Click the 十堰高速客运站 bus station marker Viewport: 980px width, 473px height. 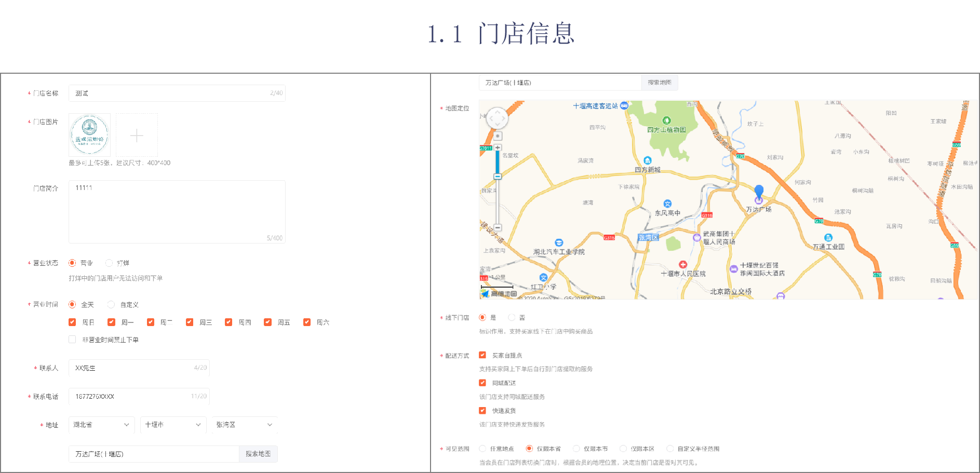click(624, 105)
